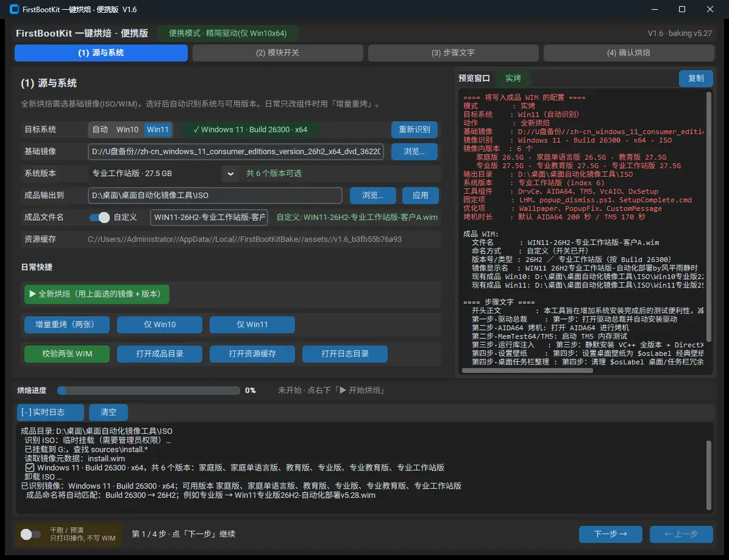This screenshot has width=729, height=560.
Task: Click the 共 6 个版本可选 text
Action: [274, 173]
